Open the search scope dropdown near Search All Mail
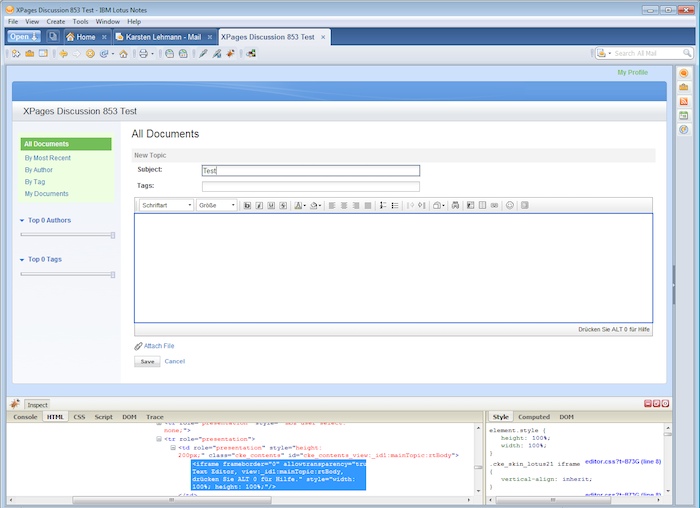Image resolution: width=700 pixels, height=508 pixels. point(609,54)
